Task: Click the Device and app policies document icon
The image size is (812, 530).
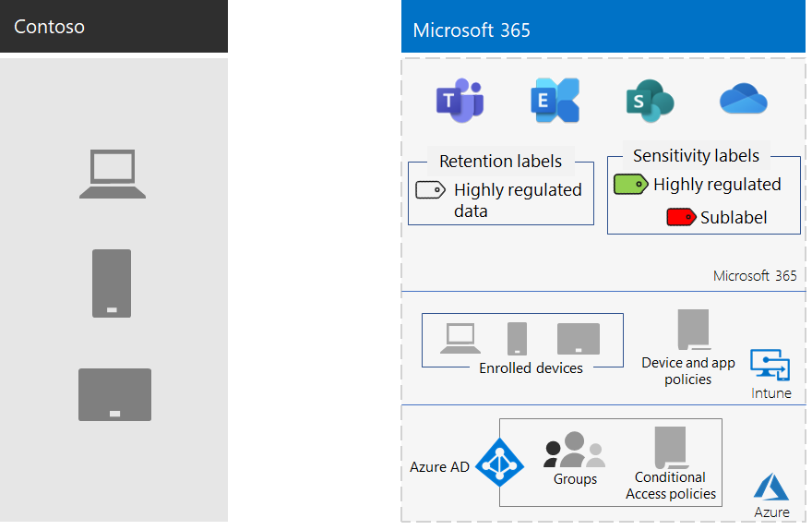Action: (693, 330)
